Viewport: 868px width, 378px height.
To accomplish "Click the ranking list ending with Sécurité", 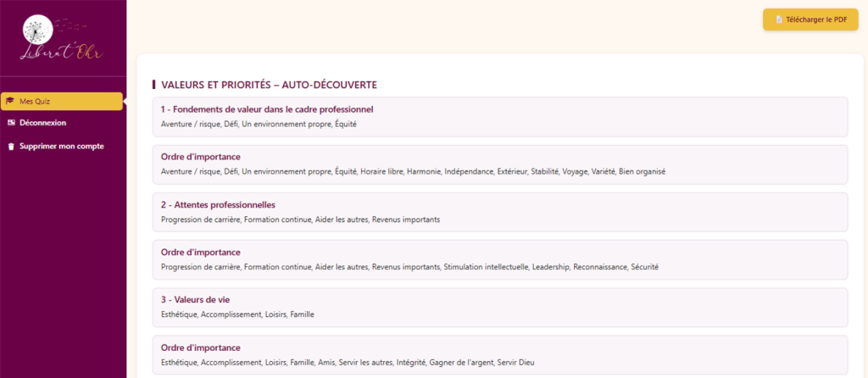I will pyautogui.click(x=409, y=267).
